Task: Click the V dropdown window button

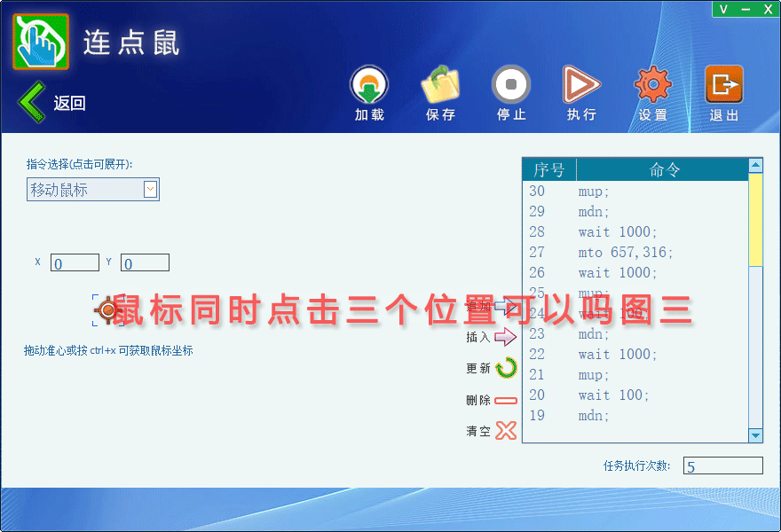Action: (723, 9)
